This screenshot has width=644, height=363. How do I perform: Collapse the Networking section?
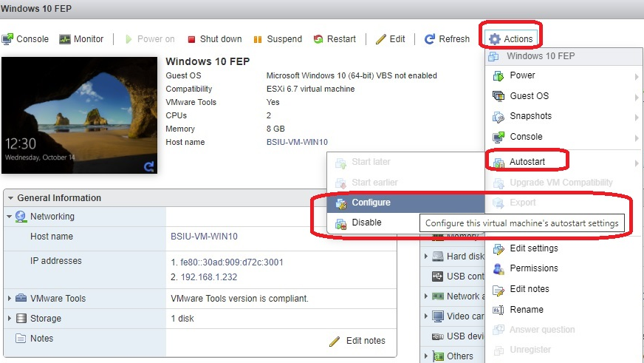click(10, 217)
